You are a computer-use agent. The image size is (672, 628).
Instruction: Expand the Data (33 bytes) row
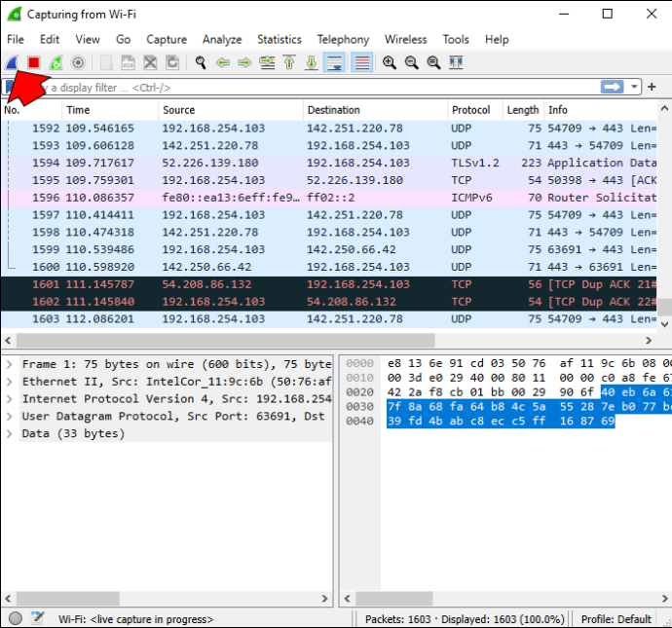click(x=10, y=434)
